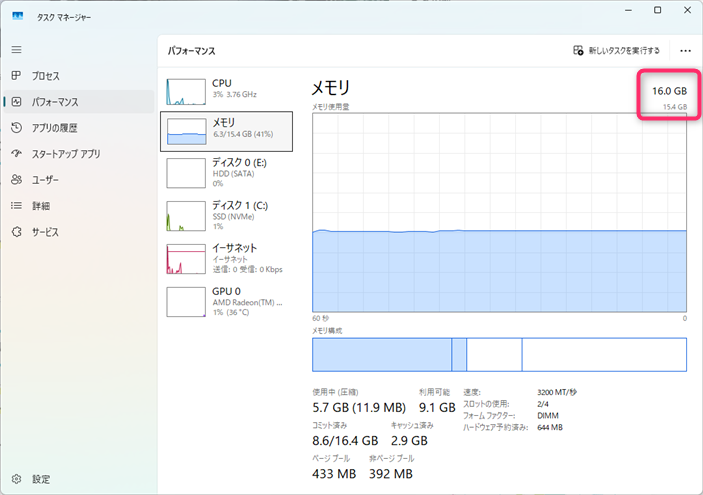703x495 pixels.
Task: Open the three-dot more options menu
Action: pyautogui.click(x=685, y=50)
